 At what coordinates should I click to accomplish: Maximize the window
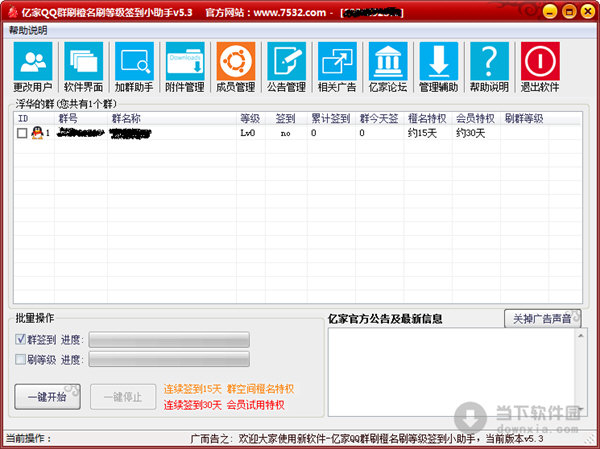tap(569, 11)
